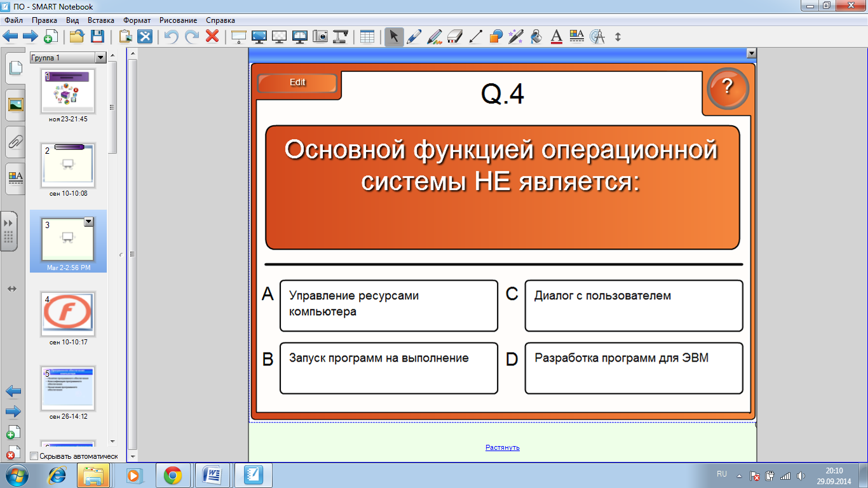Click the Edit button on the quiz
This screenshot has height=488, width=868.
pyautogui.click(x=297, y=83)
